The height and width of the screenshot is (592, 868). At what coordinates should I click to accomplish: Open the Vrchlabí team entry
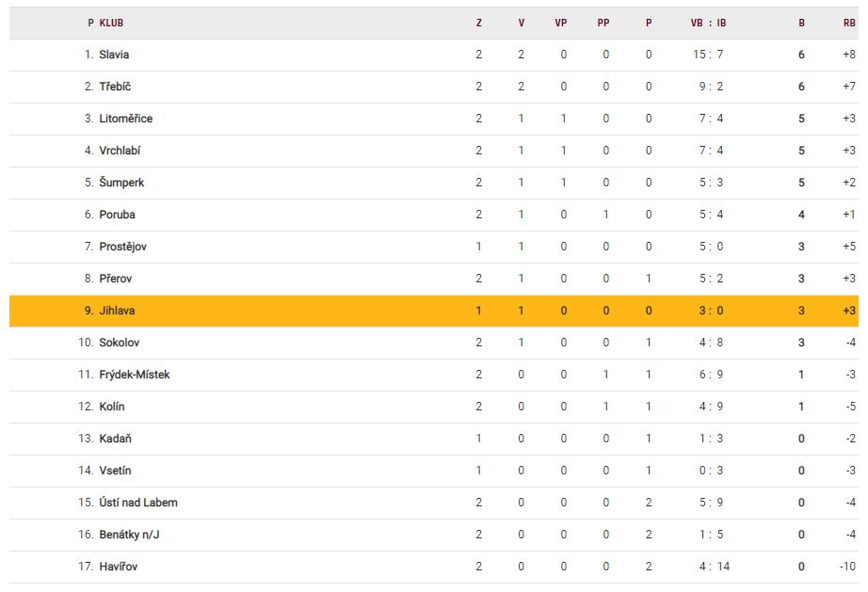[x=120, y=151]
